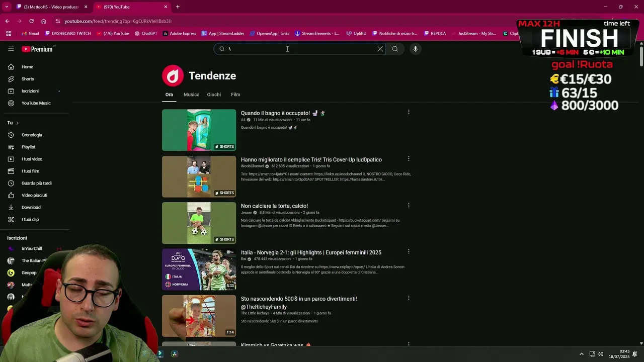Open Italia - Norvegia 2-1 highlights title
Screen dimensions: 644x362
tap(311, 252)
